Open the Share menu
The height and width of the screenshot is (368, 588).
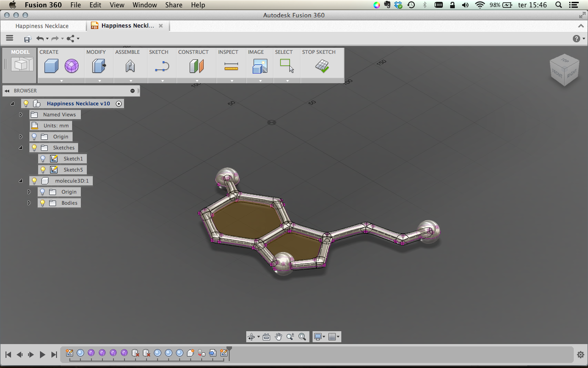pyautogui.click(x=174, y=5)
